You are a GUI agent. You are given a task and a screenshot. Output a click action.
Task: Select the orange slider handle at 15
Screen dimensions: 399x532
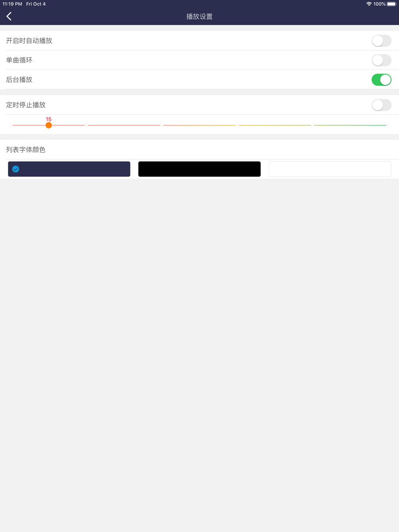coord(49,125)
